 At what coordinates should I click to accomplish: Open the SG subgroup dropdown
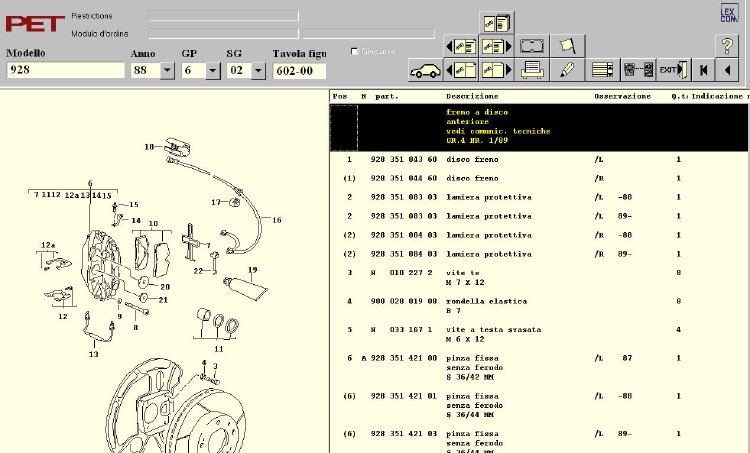click(258, 71)
